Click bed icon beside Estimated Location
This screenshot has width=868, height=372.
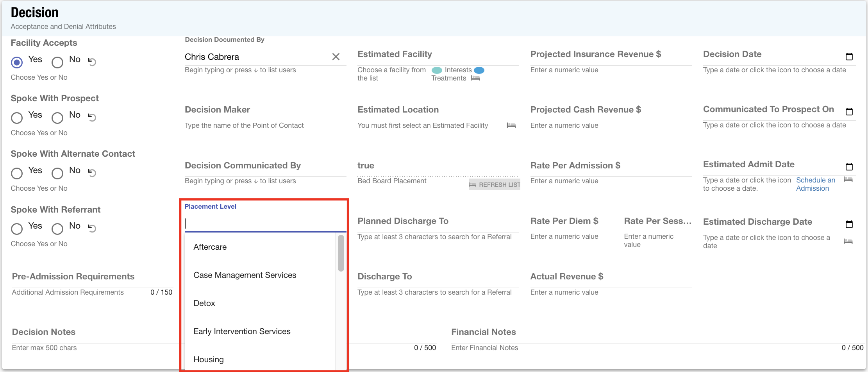pos(511,125)
